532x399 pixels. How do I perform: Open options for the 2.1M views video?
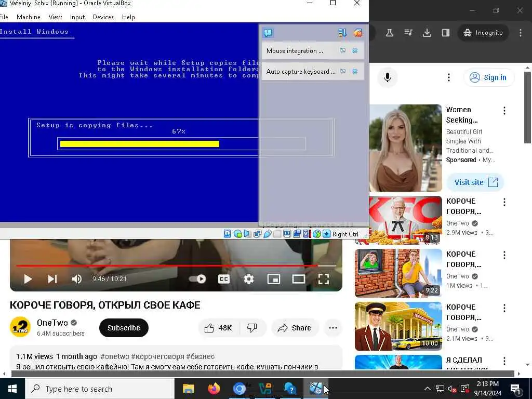pyautogui.click(x=504, y=308)
